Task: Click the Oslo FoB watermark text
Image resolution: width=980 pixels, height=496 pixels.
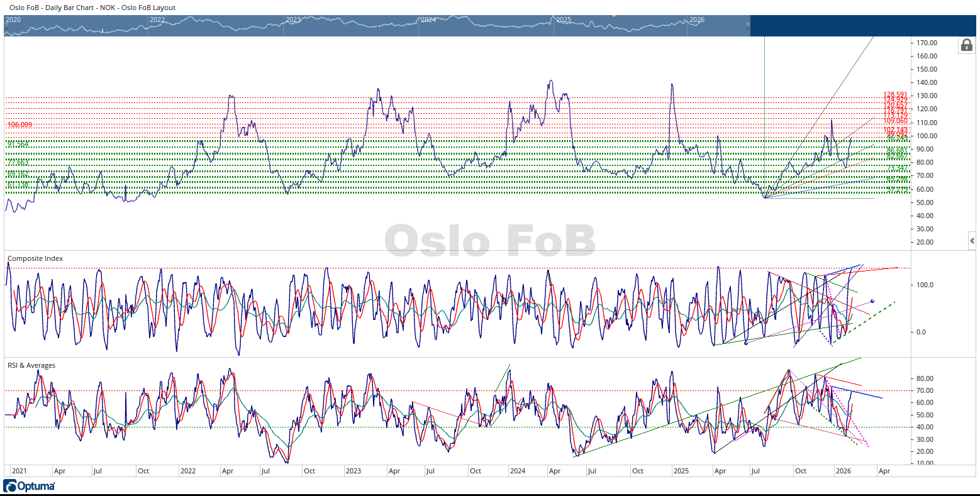Action: point(489,241)
